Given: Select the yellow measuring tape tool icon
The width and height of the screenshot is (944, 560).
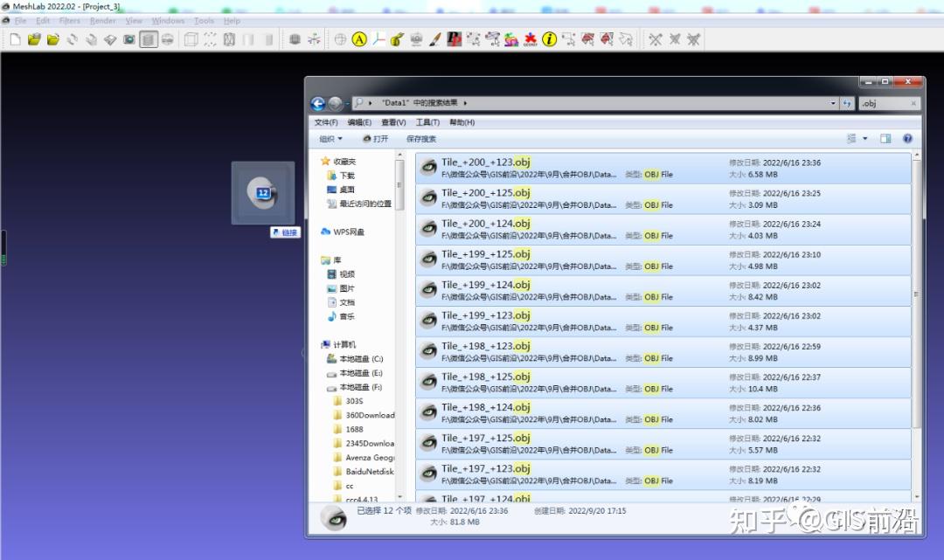Looking at the screenshot, I should (x=395, y=39).
